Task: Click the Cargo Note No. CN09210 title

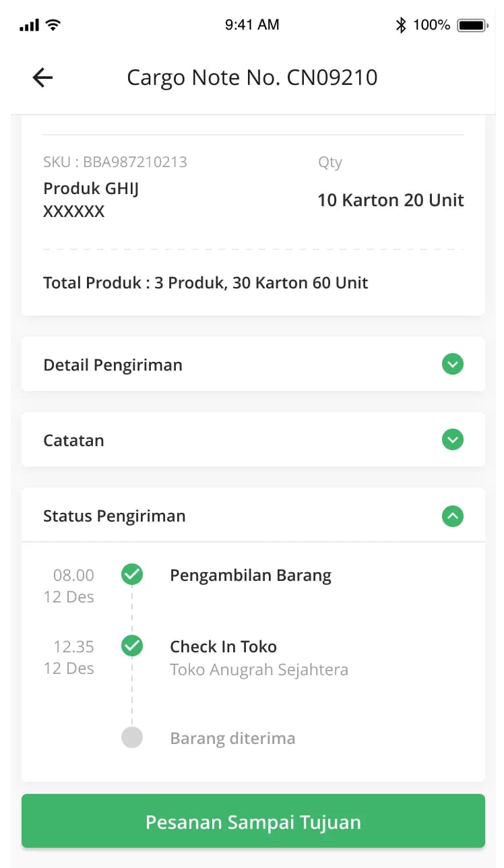Action: click(252, 78)
